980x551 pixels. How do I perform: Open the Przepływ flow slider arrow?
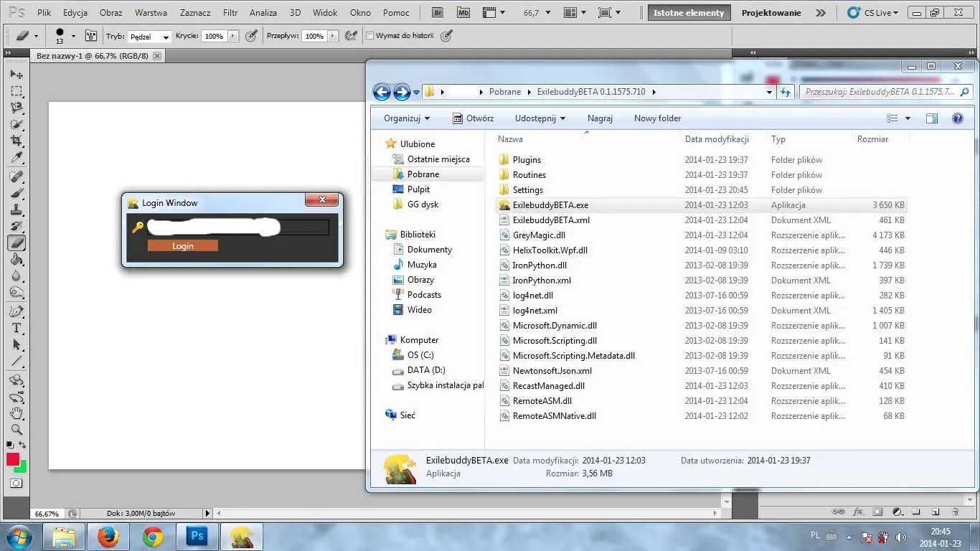click(334, 36)
